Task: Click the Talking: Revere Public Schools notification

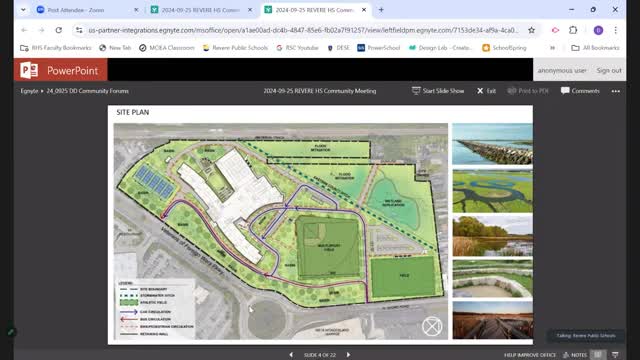Action: pos(586,336)
